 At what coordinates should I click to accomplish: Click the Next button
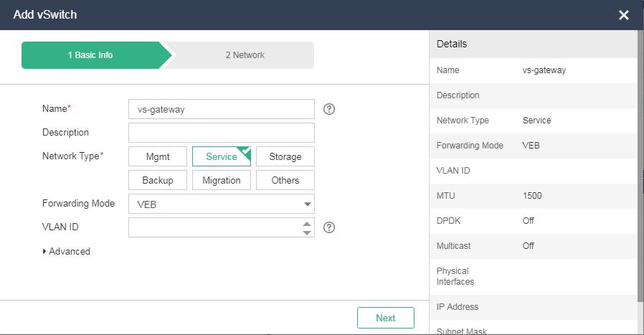[385, 318]
